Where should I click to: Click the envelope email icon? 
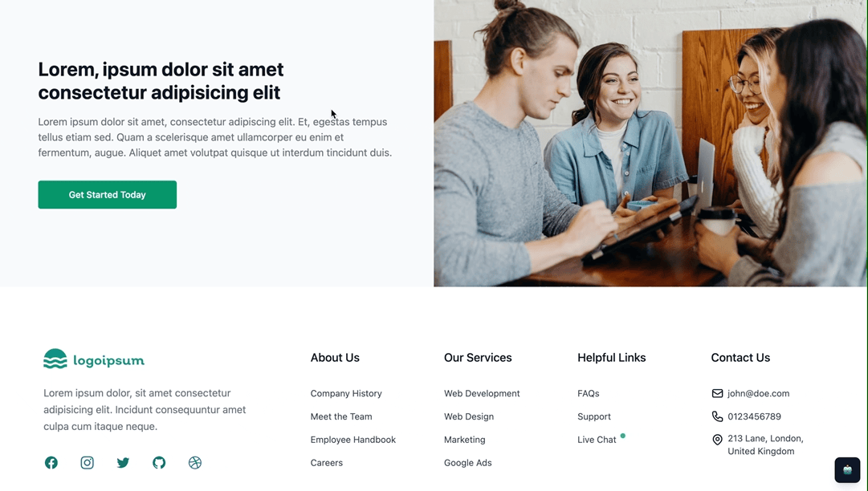click(717, 393)
